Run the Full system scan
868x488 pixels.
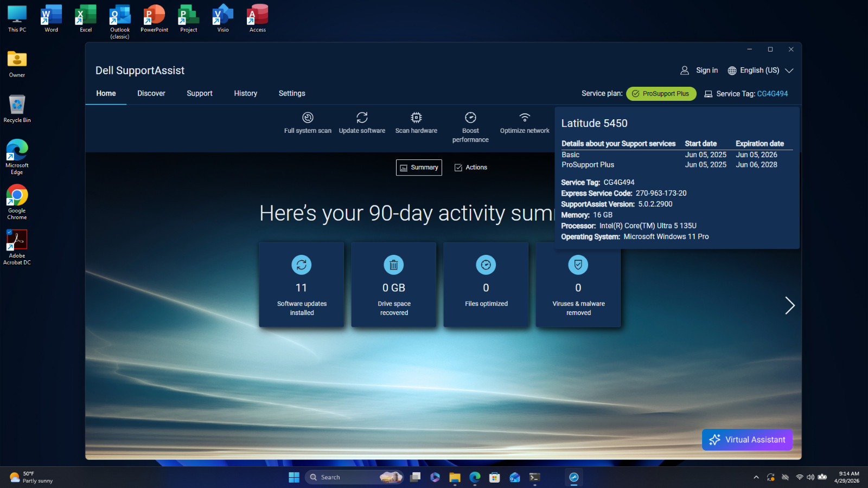308,123
